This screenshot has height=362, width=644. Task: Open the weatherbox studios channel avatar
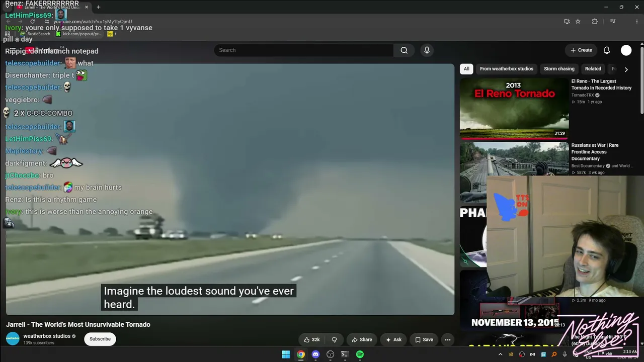pos(13,339)
